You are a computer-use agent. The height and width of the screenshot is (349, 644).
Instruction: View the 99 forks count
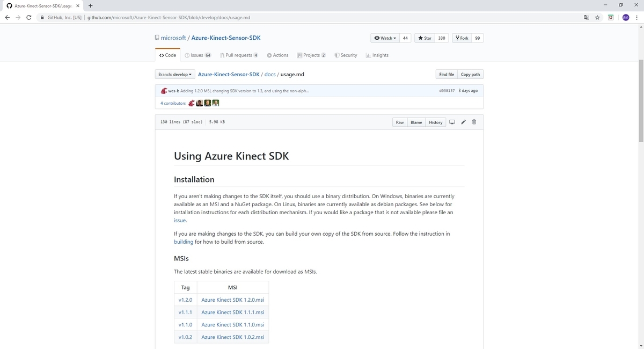tap(477, 38)
